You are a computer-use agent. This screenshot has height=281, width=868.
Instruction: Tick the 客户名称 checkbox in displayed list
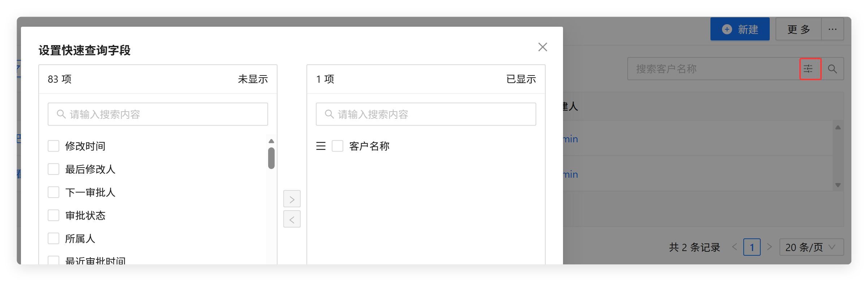click(x=337, y=146)
